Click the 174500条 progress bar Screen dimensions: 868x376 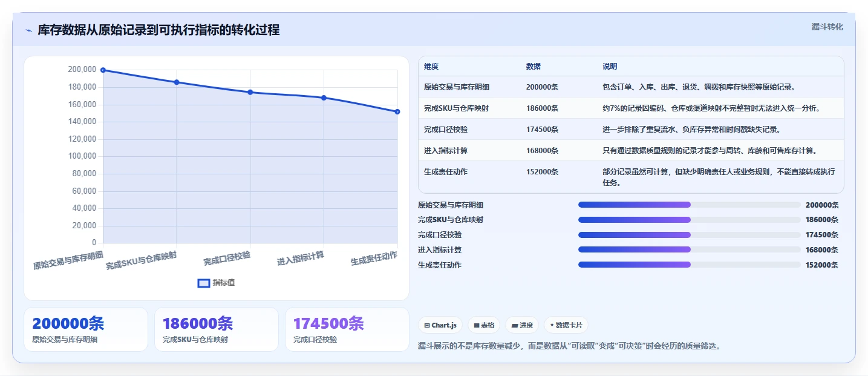690,234
